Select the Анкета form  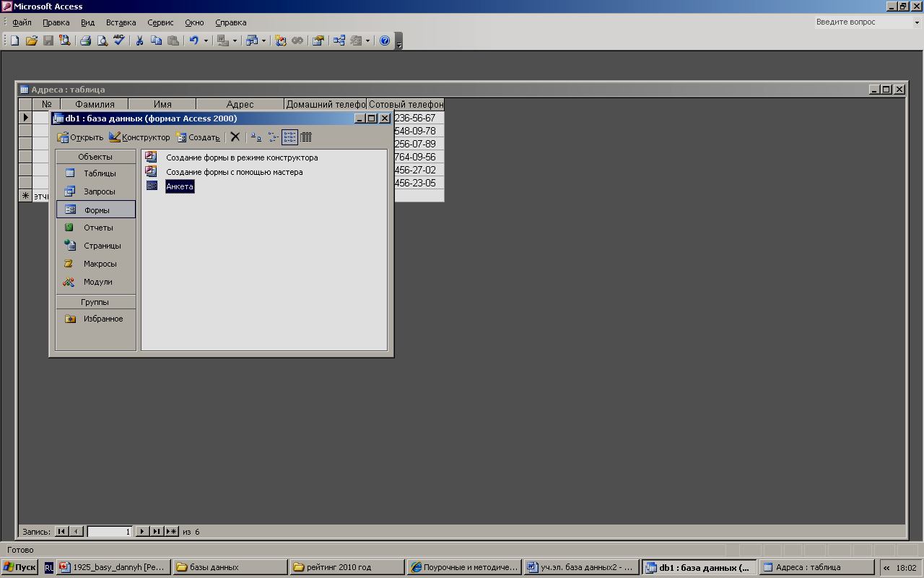point(180,186)
